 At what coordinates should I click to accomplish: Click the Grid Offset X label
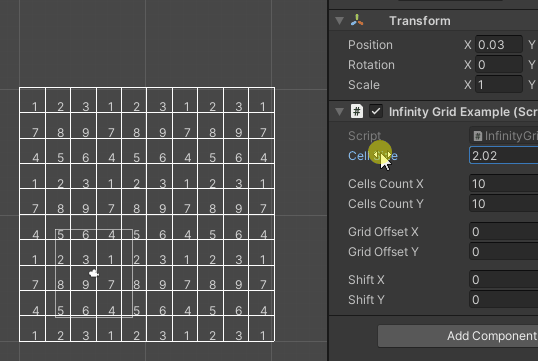[x=383, y=232]
